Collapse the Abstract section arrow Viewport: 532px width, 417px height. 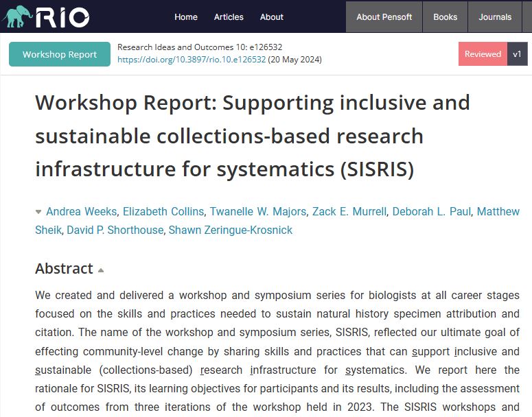(x=101, y=270)
